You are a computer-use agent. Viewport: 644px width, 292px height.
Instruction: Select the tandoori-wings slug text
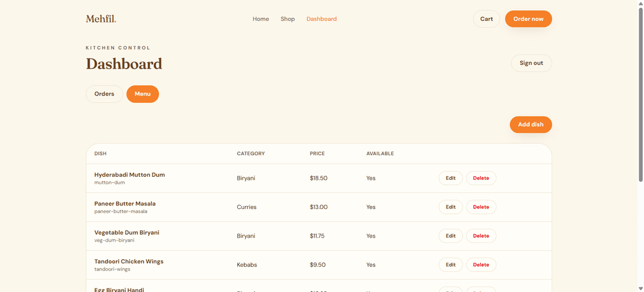coord(112,269)
